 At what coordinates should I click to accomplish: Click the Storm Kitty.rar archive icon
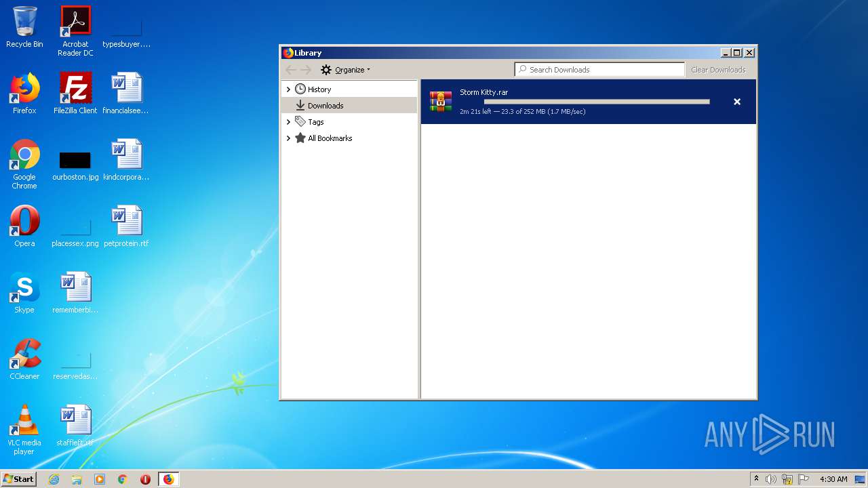pyautogui.click(x=441, y=102)
